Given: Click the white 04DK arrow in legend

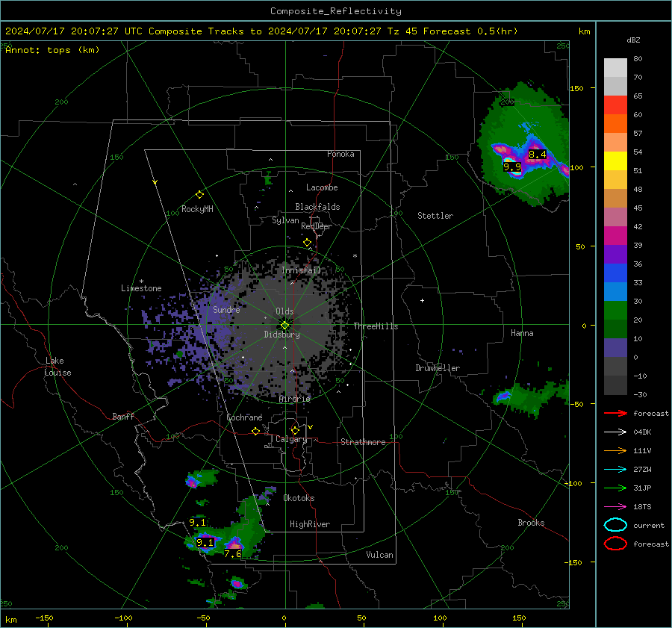Looking at the screenshot, I should click(616, 432).
